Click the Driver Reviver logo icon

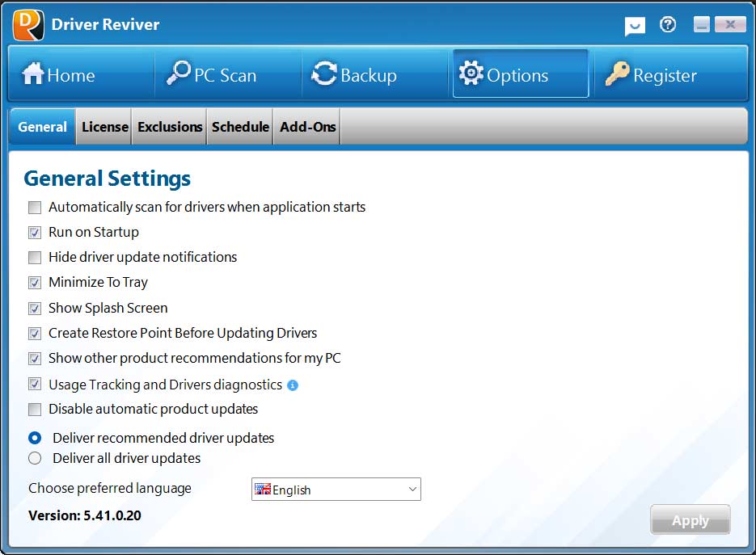pos(28,24)
